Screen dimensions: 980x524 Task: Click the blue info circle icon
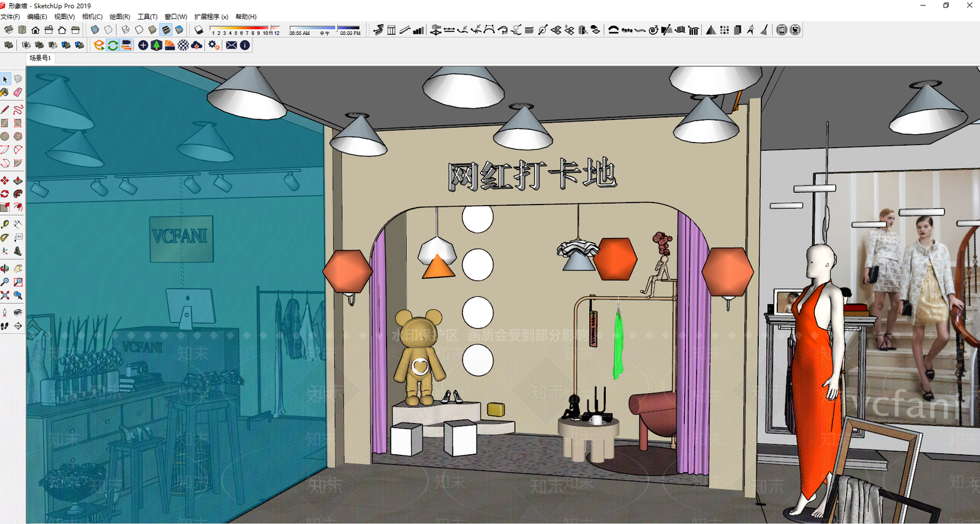tap(245, 45)
